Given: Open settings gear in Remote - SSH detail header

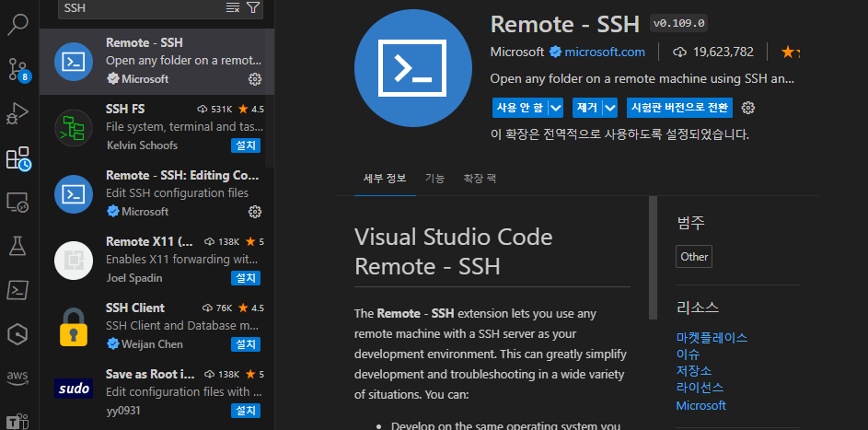Looking at the screenshot, I should pyautogui.click(x=748, y=108).
